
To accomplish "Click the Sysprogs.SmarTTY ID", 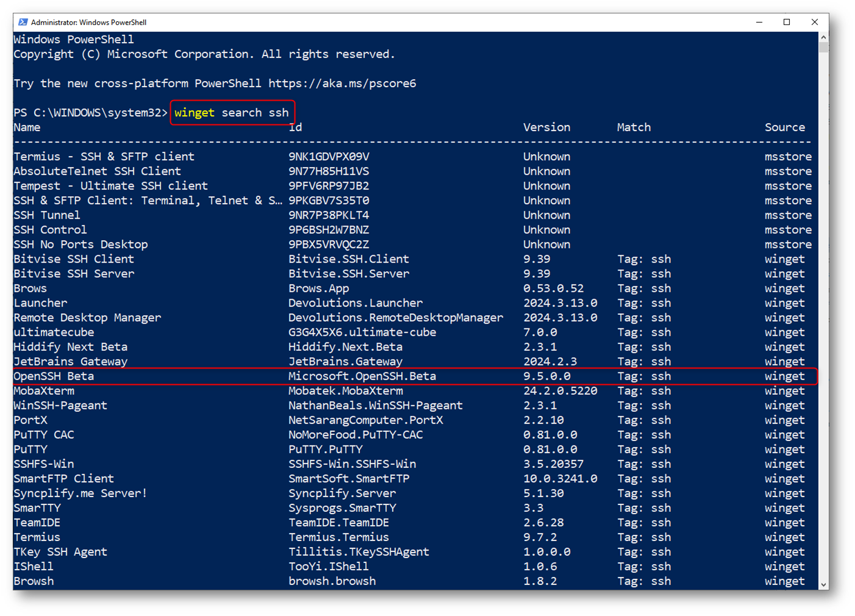I will [342, 508].
